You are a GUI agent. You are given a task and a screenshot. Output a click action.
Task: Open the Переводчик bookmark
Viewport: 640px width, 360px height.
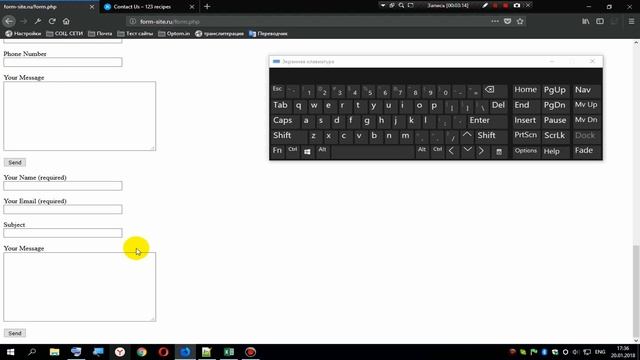click(x=268, y=33)
